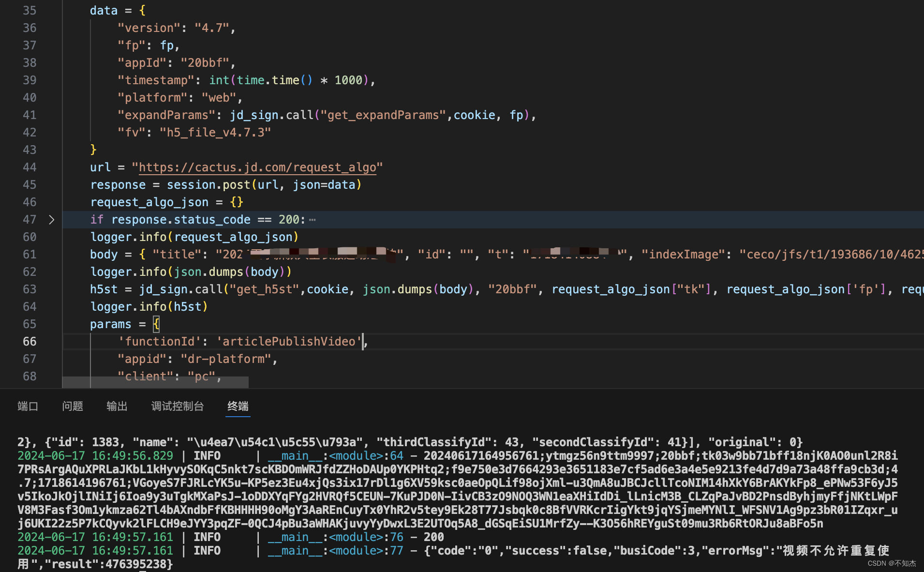Viewport: 924px width, 572px height.
Task: Click the 'articlePublishVideo' string
Action: (x=289, y=342)
